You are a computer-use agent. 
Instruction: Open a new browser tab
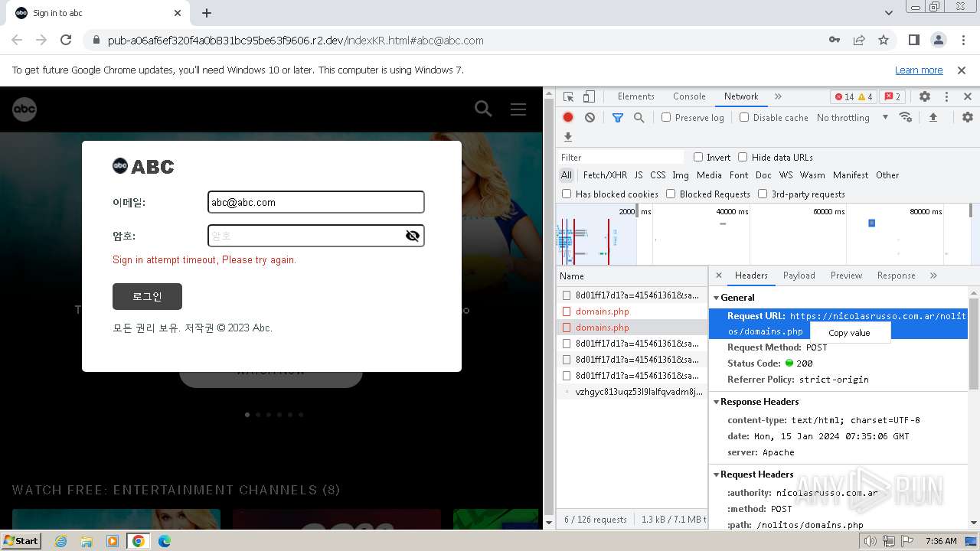(207, 13)
